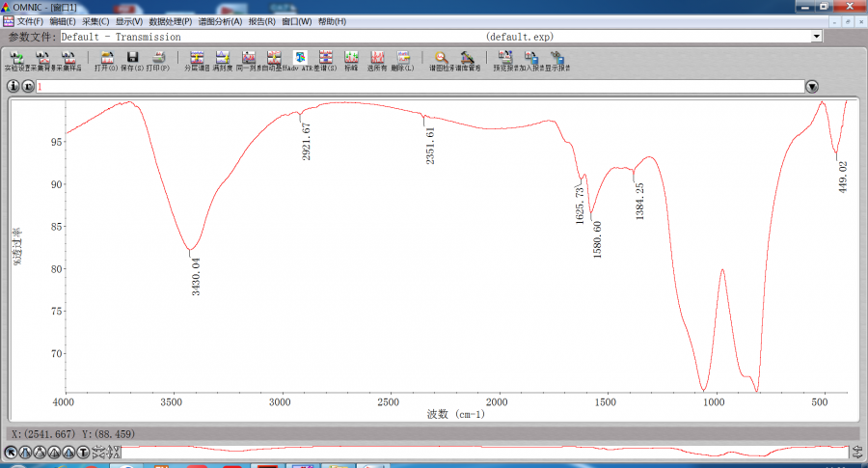
Task: Click the collect background (采集背景) icon
Action: click(42, 61)
